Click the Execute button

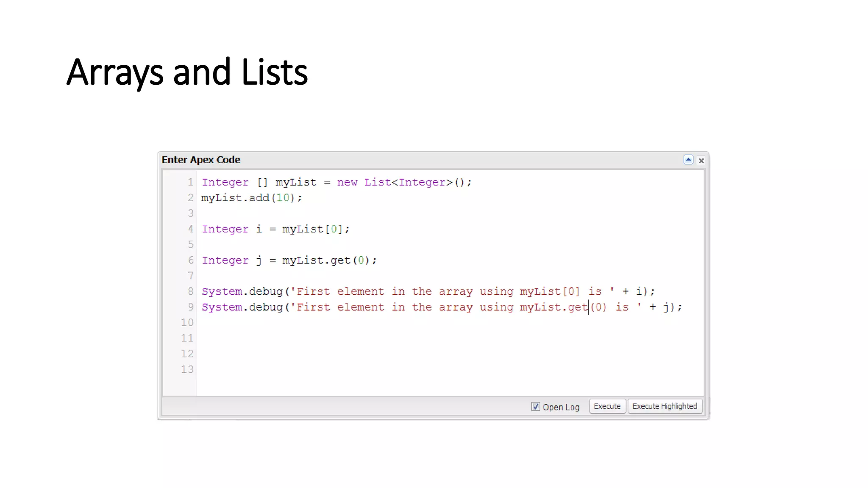607,406
